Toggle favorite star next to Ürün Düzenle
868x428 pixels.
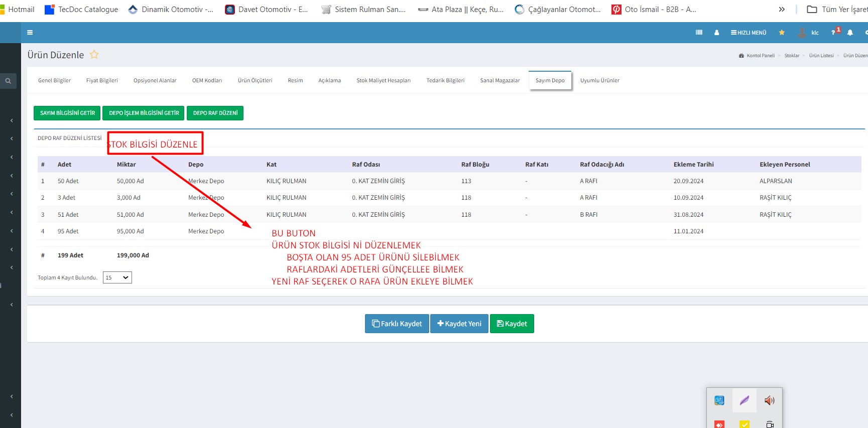click(x=94, y=55)
